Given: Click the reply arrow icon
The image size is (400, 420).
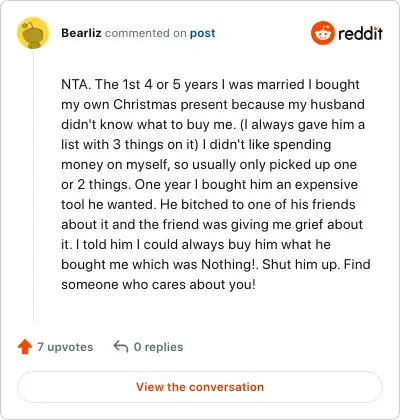Looking at the screenshot, I should (121, 347).
